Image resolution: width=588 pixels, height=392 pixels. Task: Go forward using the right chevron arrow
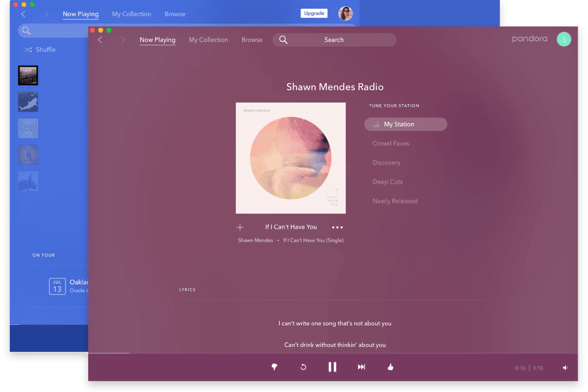(x=123, y=39)
